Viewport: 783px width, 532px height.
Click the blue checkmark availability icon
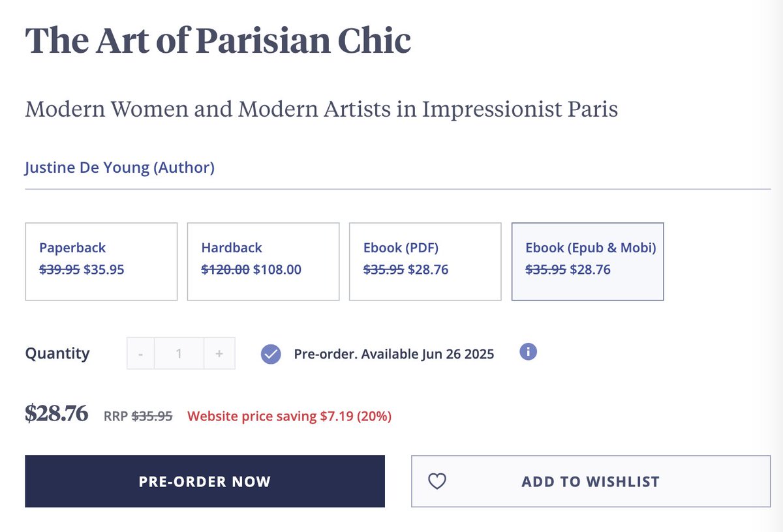tap(271, 354)
